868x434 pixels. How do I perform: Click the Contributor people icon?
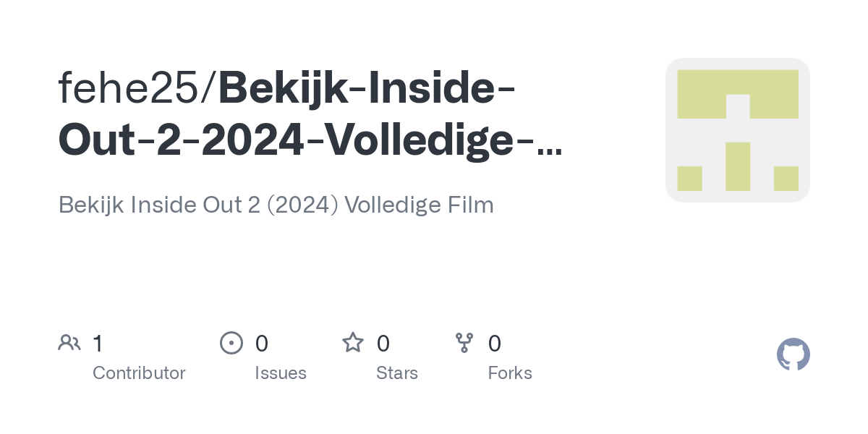[x=69, y=343]
